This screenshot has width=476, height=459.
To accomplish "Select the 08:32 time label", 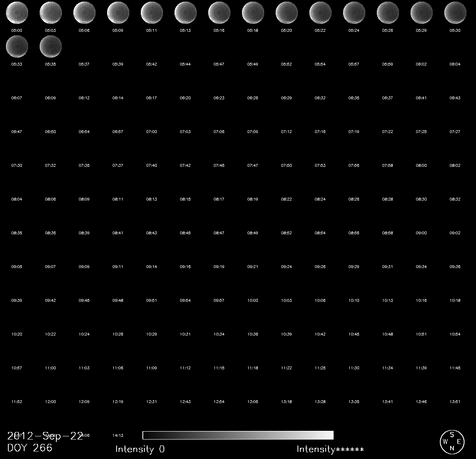I will [x=455, y=199].
